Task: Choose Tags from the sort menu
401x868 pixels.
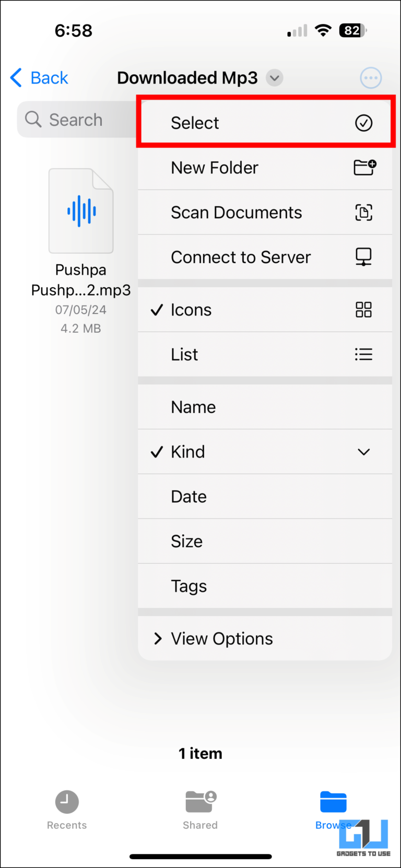Action: point(189,587)
